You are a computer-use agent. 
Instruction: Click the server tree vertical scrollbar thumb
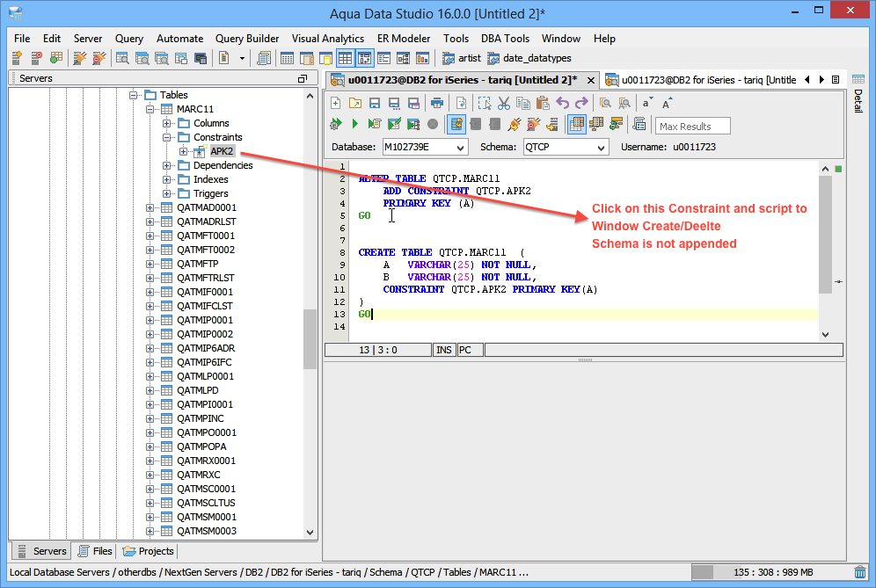click(x=310, y=339)
